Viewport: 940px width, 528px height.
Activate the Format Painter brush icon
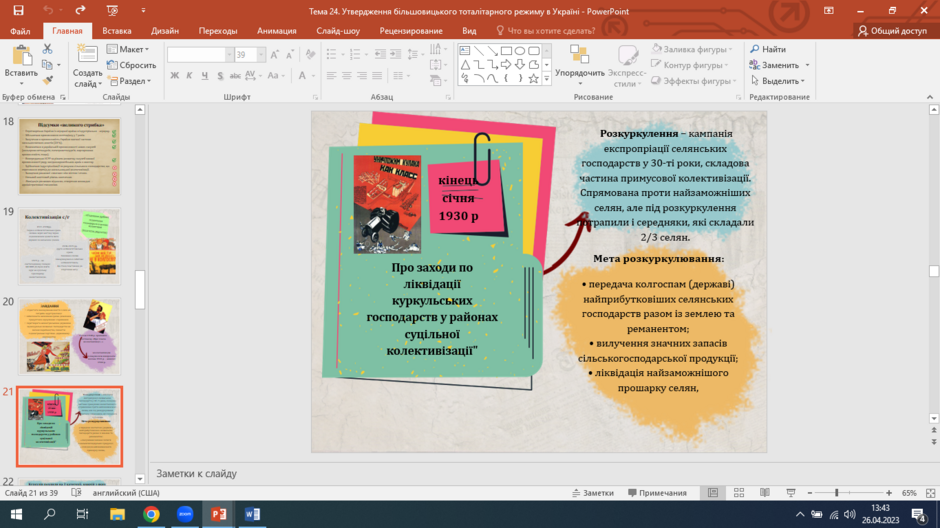[x=47, y=80]
